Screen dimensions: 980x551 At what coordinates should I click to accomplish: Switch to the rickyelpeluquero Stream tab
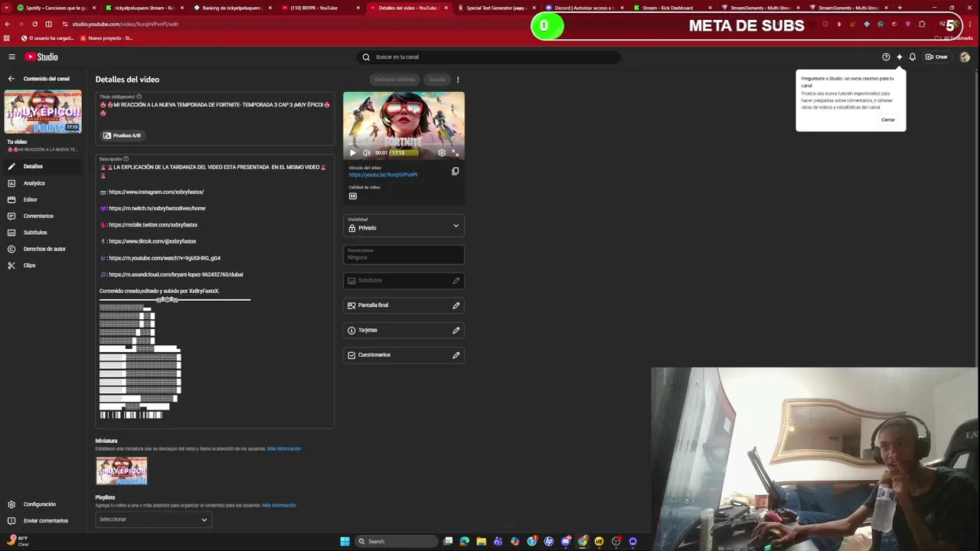point(144,8)
